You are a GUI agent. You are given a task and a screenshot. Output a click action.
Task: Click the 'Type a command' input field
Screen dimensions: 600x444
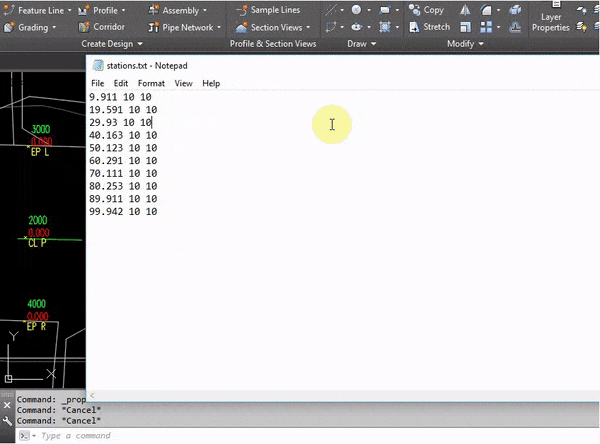pyautogui.click(x=306, y=436)
